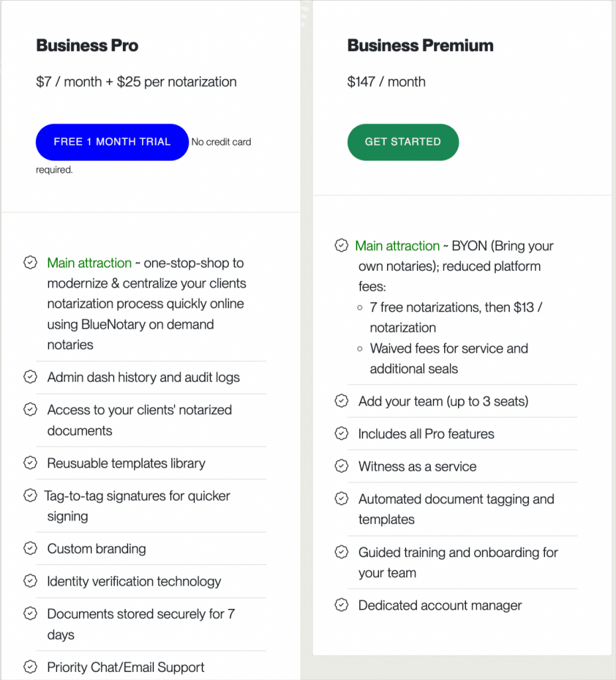Image resolution: width=616 pixels, height=680 pixels.
Task: Click checkmark icon next to Add your team
Action: pos(342,400)
